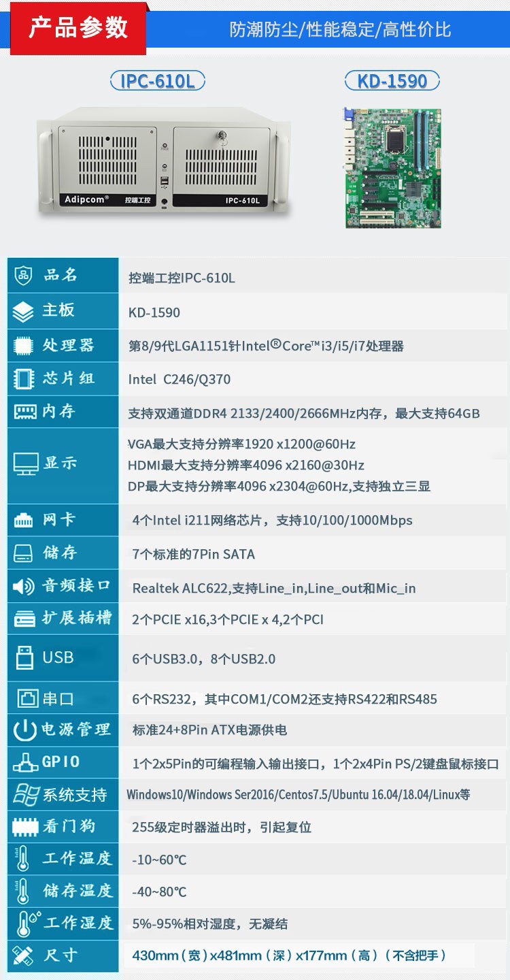This screenshot has height=980, width=510.
Task: Select the Windows10/Centos7.5 system support text
Action: (x=299, y=795)
